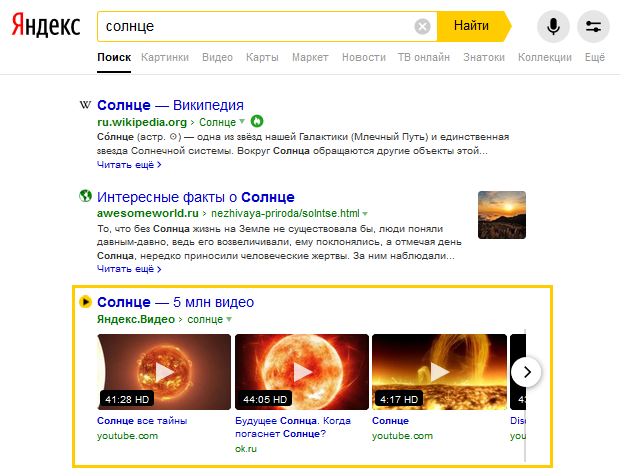
Task: Open "Будущее Солнца. Когда погаснет Солнце?" title
Action: 293,427
